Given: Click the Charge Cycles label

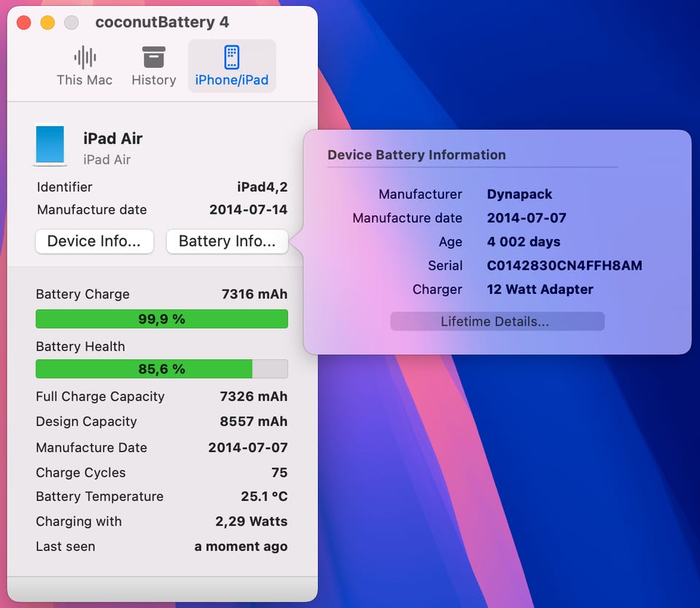Looking at the screenshot, I should coord(81,472).
